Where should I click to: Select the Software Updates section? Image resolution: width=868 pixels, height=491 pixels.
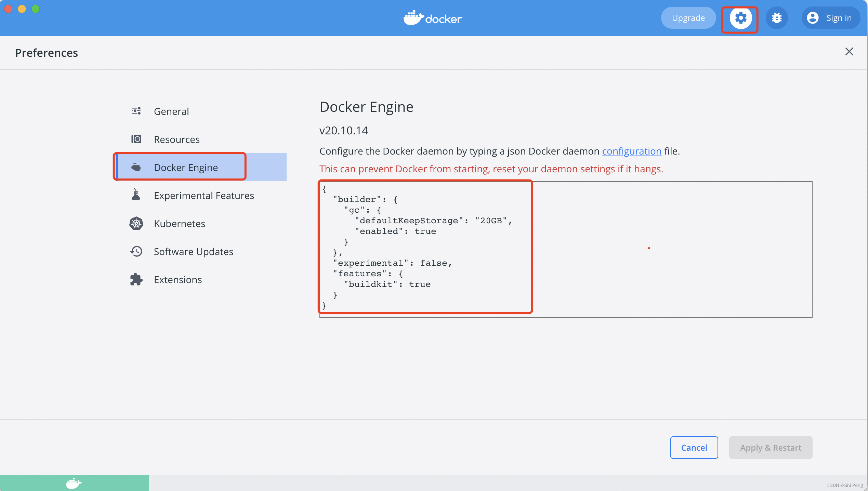[193, 251]
